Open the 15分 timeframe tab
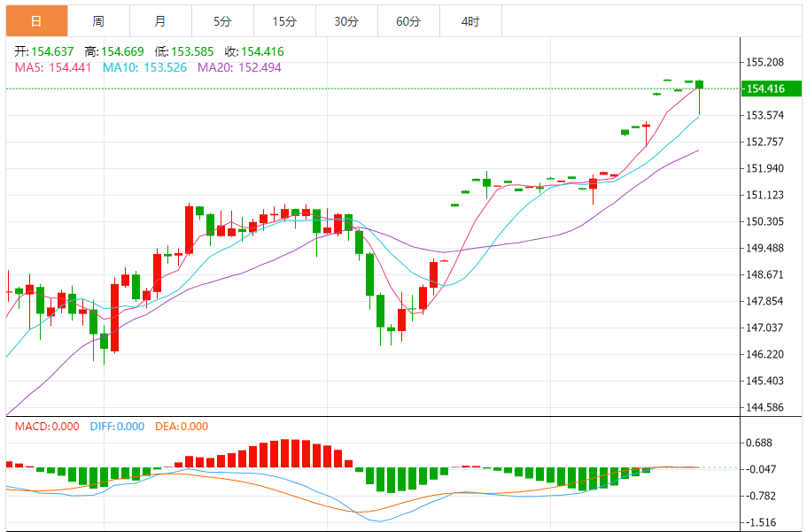807x532 pixels. 284,21
